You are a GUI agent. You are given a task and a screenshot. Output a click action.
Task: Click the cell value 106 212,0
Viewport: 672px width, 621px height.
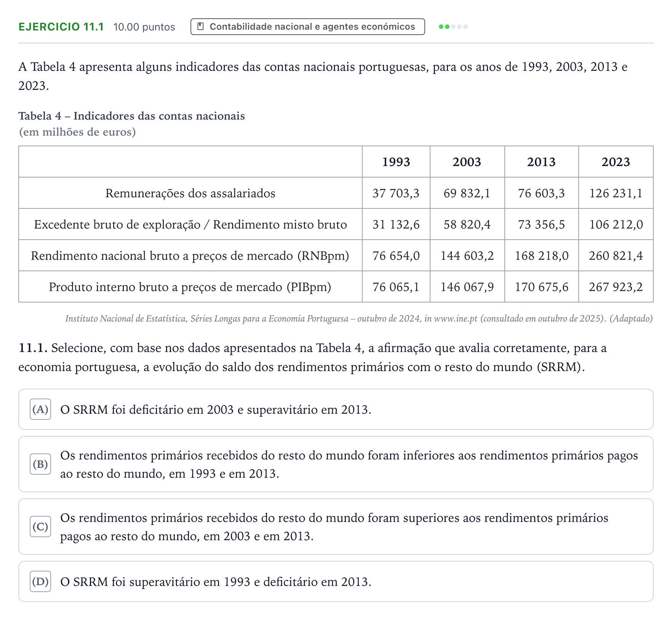[616, 224]
